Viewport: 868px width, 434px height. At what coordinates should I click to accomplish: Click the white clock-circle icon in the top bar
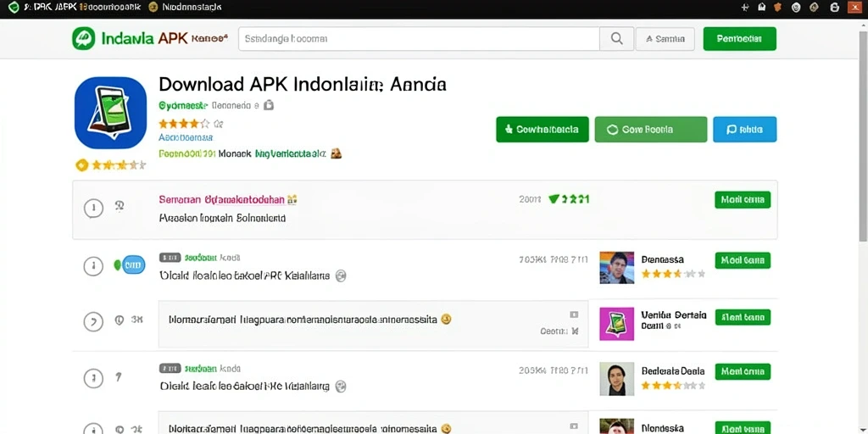[795, 8]
